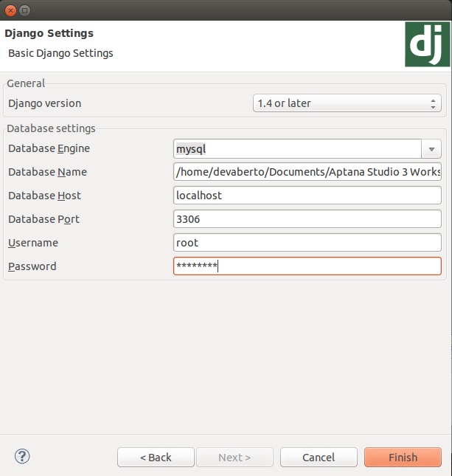
Task: Click the Database Engine label
Action: pyautogui.click(x=49, y=148)
